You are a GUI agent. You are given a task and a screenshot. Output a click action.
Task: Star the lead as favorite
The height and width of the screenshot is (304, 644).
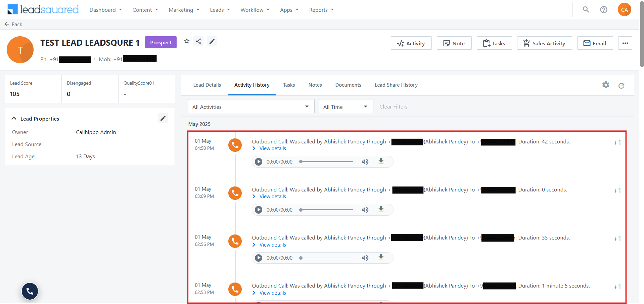coord(187,41)
